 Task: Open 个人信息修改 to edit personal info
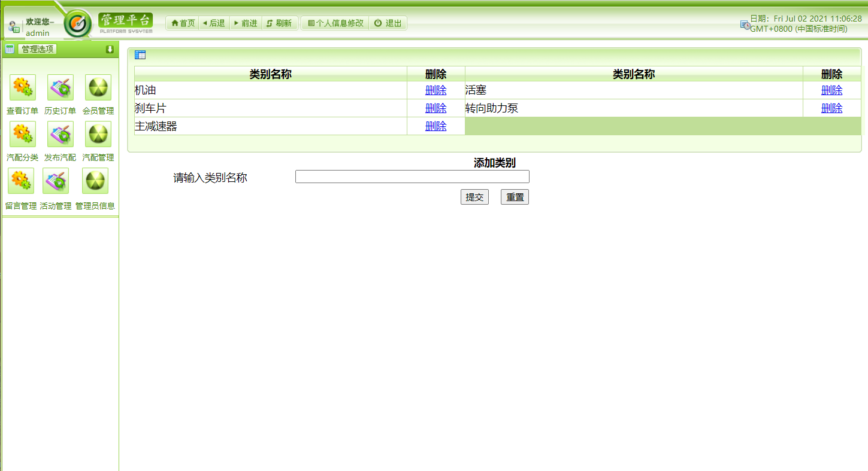coord(335,23)
